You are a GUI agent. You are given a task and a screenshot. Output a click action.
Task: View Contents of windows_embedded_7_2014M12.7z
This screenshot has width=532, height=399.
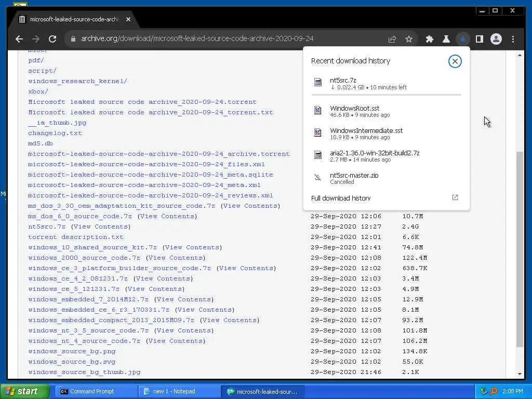[x=184, y=299]
